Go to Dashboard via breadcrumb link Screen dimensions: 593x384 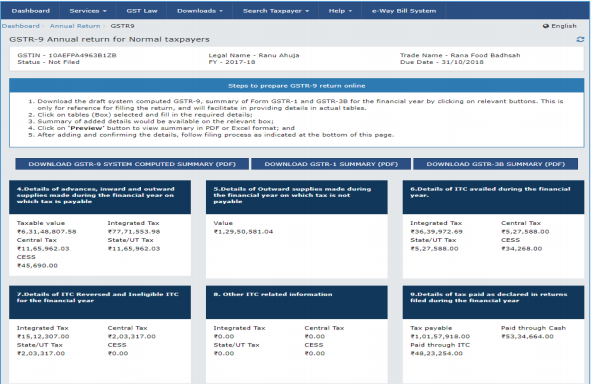[20, 26]
